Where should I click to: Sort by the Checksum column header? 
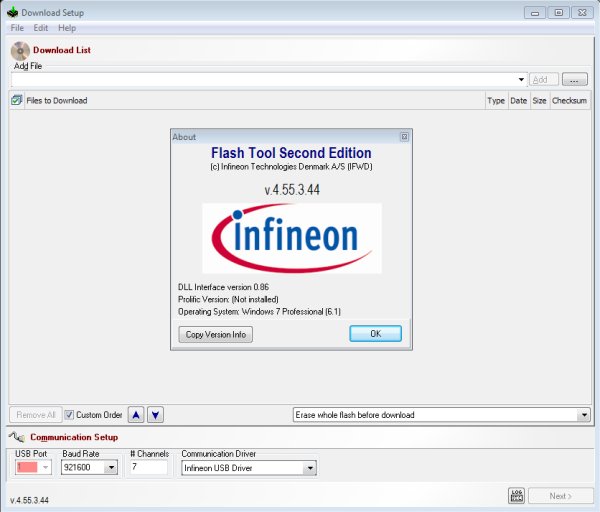point(569,101)
